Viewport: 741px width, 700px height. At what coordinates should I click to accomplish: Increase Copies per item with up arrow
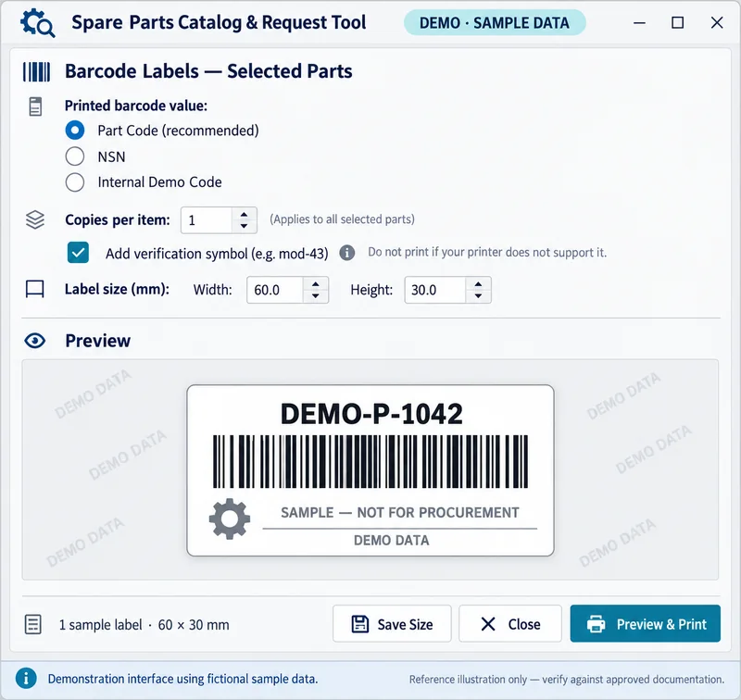click(x=244, y=215)
